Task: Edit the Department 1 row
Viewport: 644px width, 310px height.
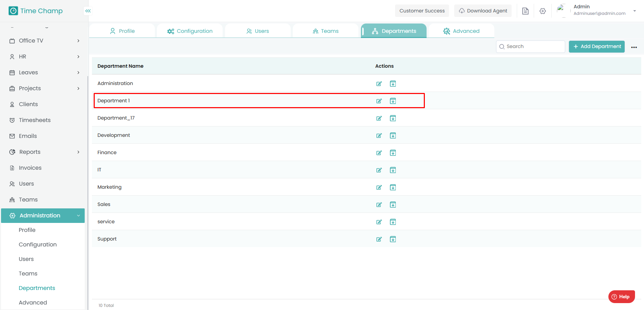Action: pyautogui.click(x=379, y=101)
